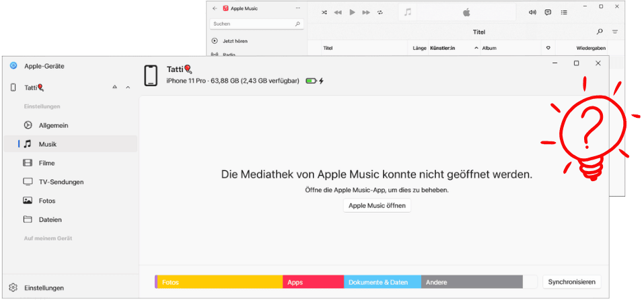Start playback in Apple Music
Image resolution: width=644 pixels, height=303 pixels.
coord(352,12)
